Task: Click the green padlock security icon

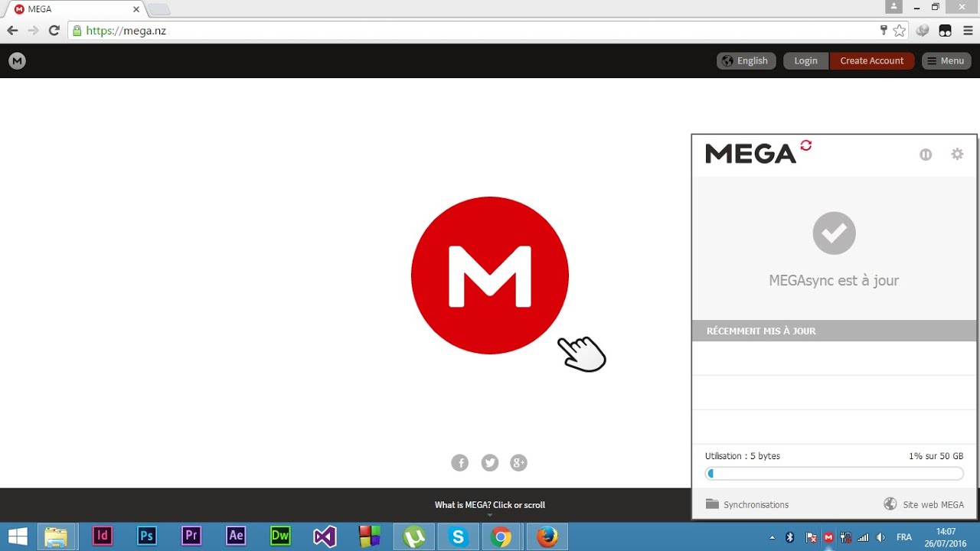Action: point(77,31)
